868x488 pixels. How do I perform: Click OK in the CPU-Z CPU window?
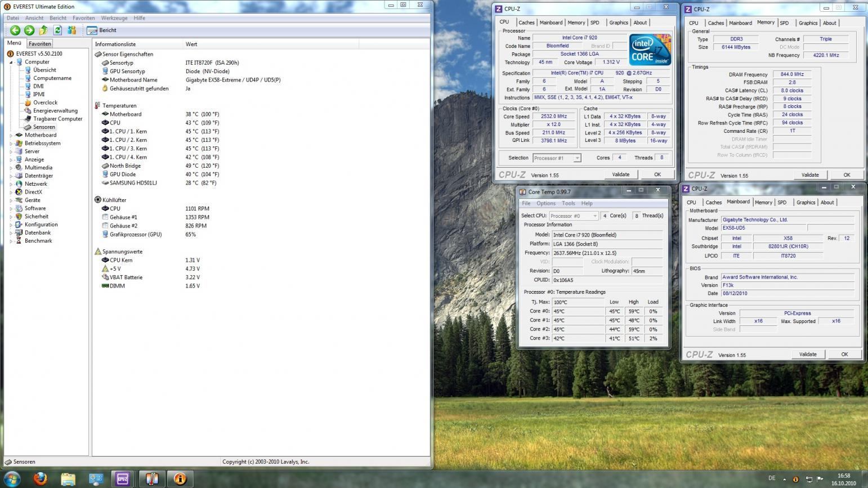pos(657,174)
